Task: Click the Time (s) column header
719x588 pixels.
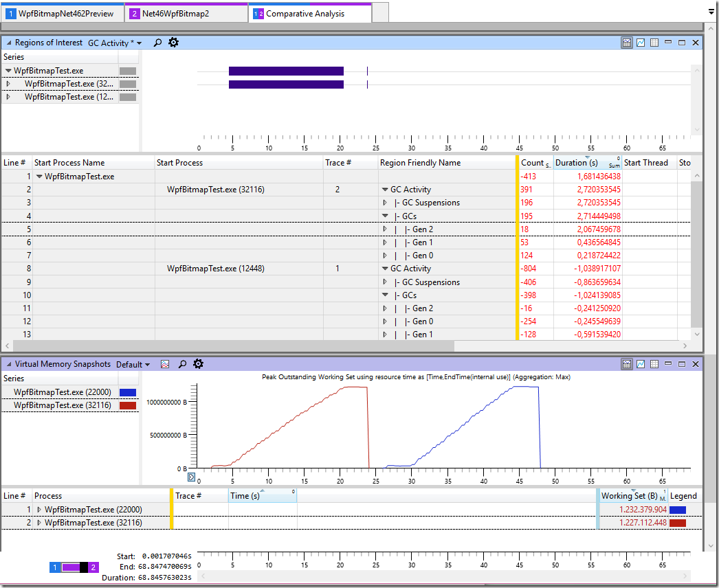Action: (x=263, y=496)
